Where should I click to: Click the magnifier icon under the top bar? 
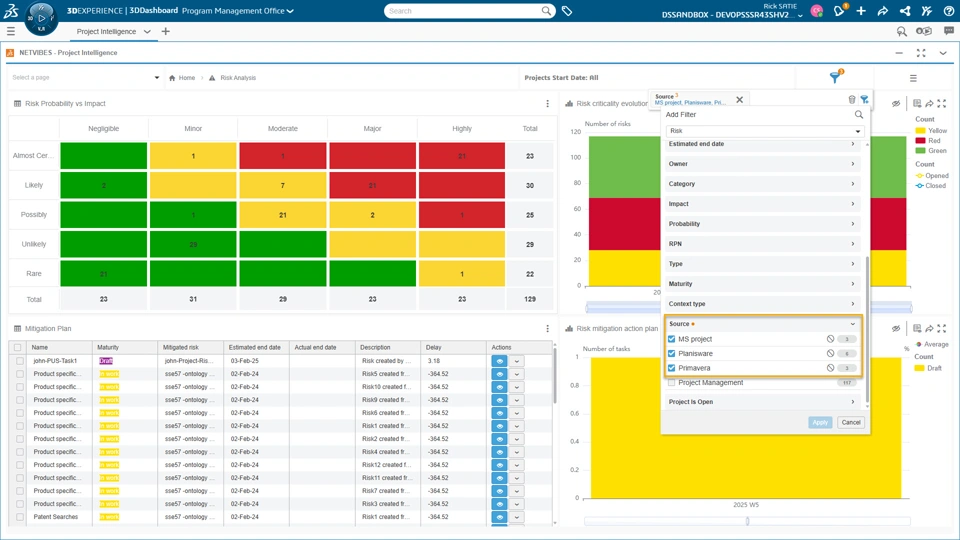[901, 31]
